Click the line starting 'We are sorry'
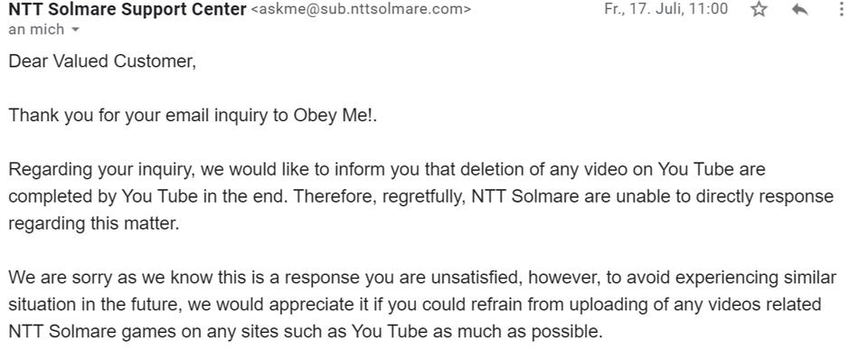 pos(422,277)
